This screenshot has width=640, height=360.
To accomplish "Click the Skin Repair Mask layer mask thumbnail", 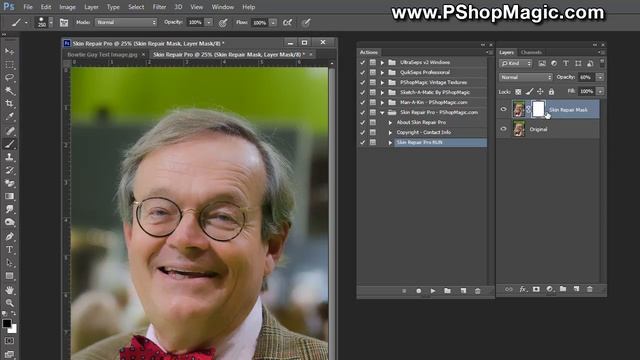I will click(x=538, y=109).
